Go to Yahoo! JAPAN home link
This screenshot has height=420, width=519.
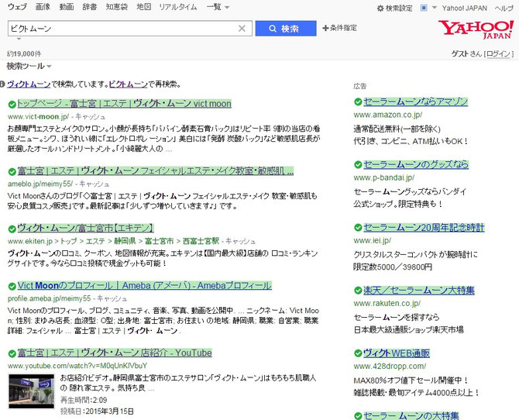[464, 9]
